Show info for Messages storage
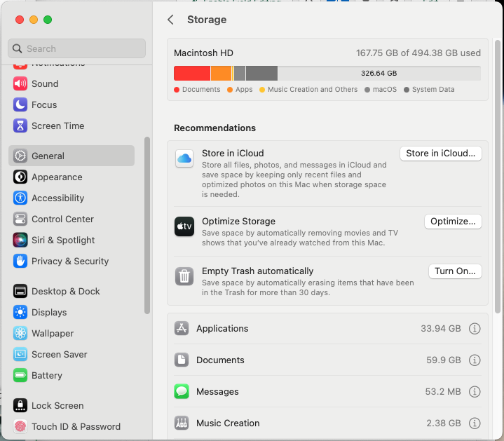Screen dimensions: 504x441 click(x=475, y=391)
